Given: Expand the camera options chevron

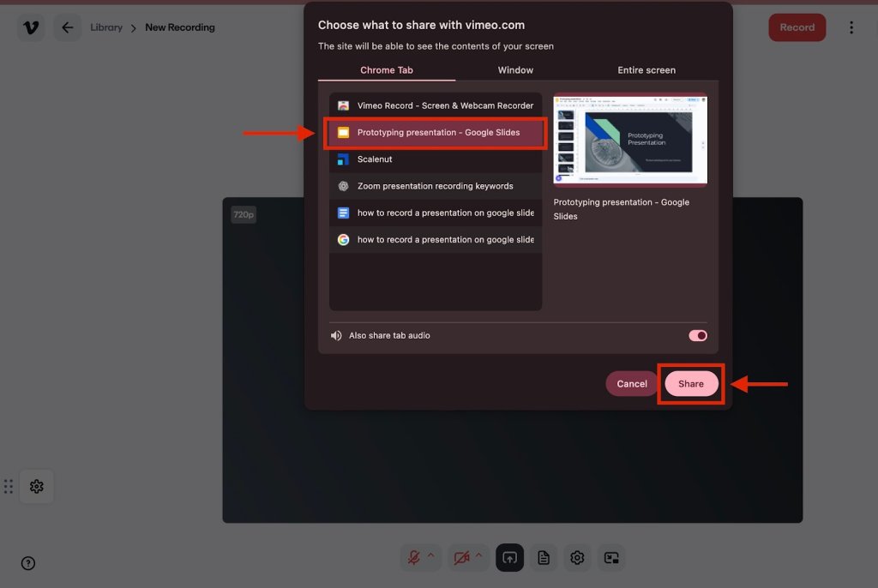Looking at the screenshot, I should pyautogui.click(x=478, y=555).
